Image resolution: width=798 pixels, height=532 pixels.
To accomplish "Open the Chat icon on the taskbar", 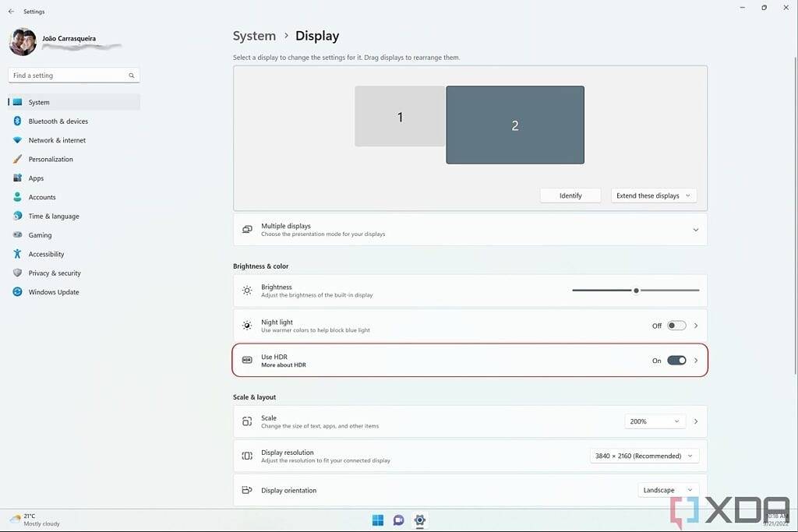I will (398, 520).
